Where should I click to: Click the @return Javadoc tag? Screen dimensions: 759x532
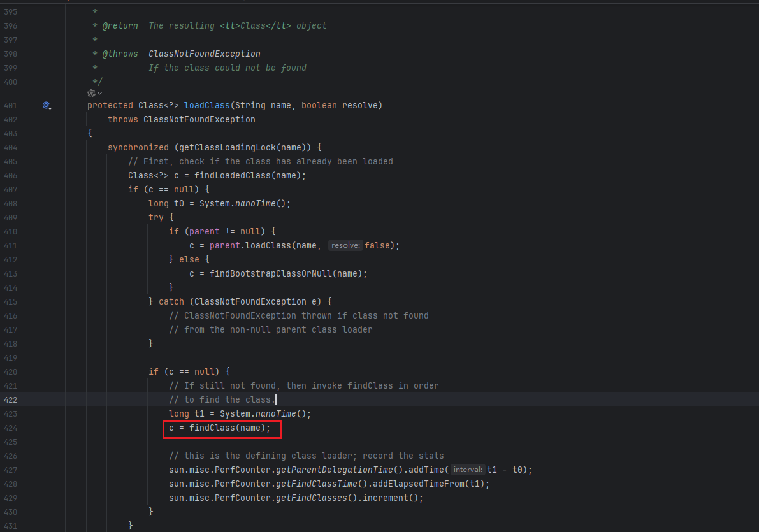click(x=118, y=25)
